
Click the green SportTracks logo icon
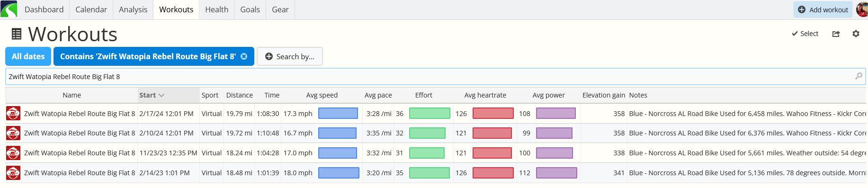(x=9, y=9)
